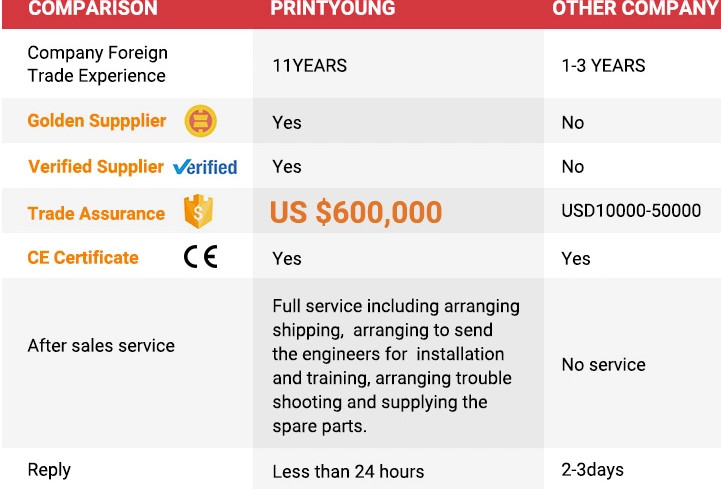Click the Verified Supplier orange label

[x=96, y=167]
